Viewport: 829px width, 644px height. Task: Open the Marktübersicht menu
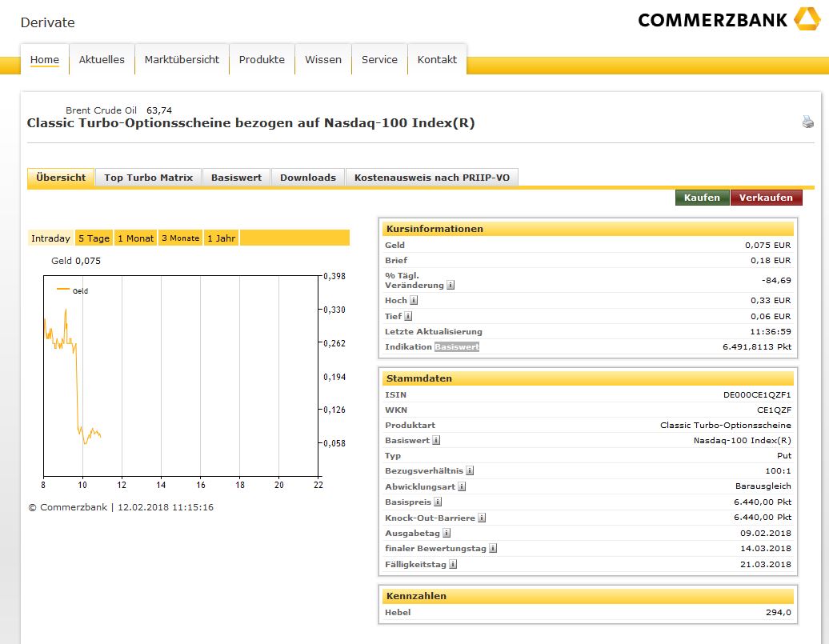pos(182,60)
